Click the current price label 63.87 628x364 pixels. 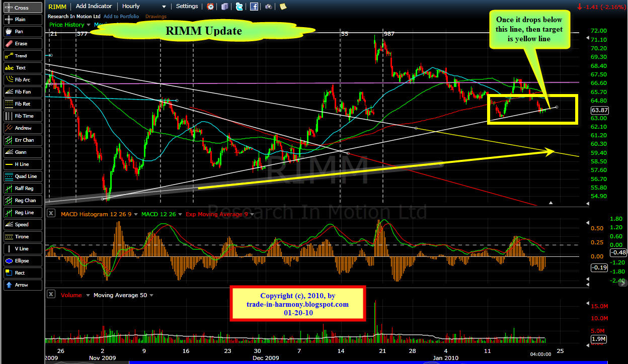tap(599, 110)
